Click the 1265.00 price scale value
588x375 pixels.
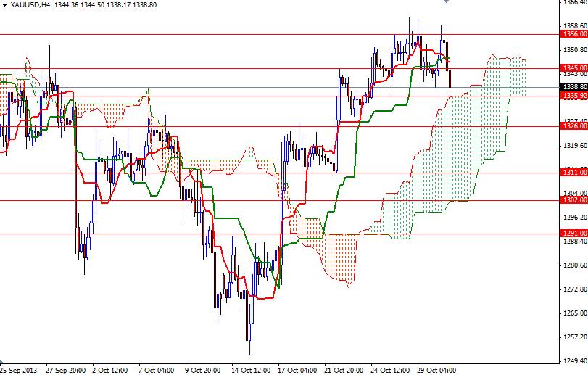click(573, 313)
